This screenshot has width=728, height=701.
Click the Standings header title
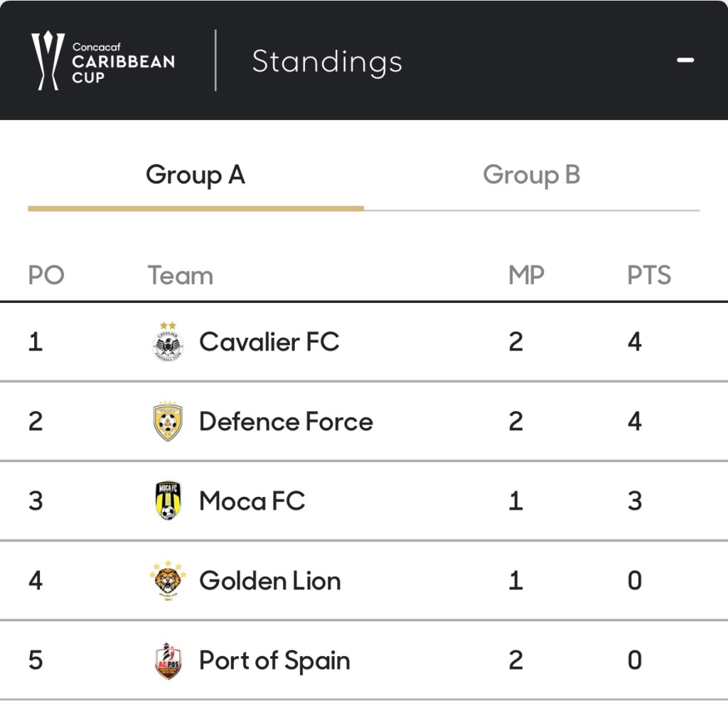[x=327, y=61]
